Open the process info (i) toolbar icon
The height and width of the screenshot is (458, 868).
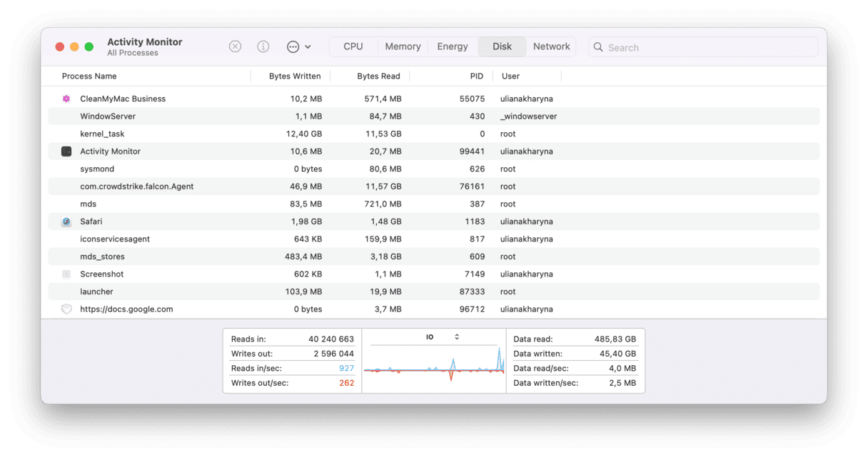point(263,46)
